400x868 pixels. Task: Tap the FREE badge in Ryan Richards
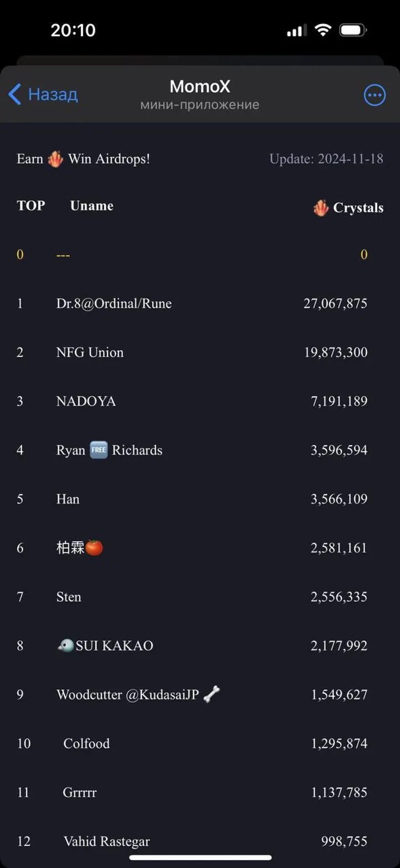click(x=98, y=450)
